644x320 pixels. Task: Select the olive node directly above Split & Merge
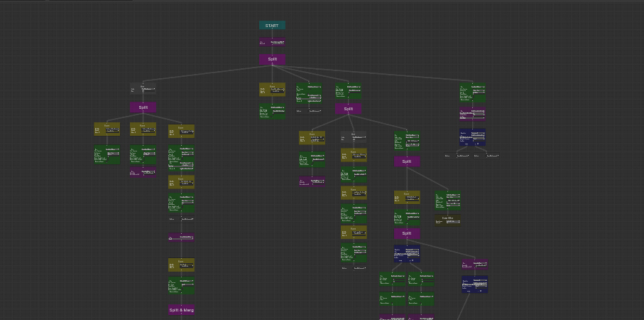[181, 265]
